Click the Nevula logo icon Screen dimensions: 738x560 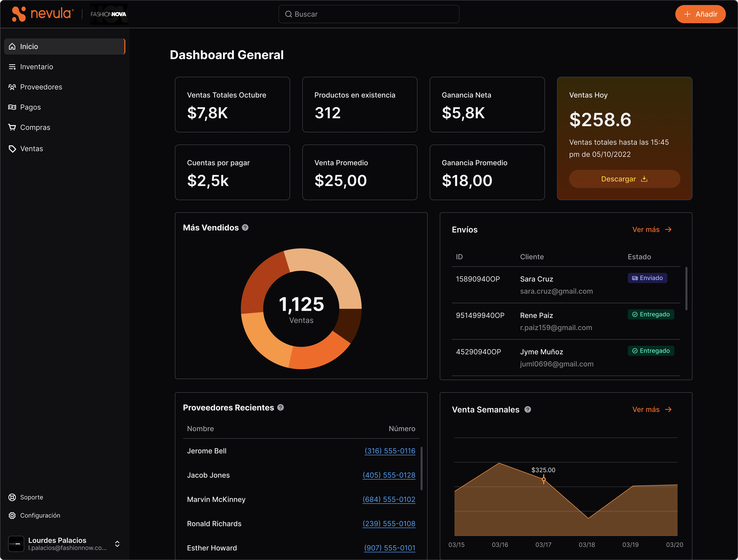[x=19, y=14]
